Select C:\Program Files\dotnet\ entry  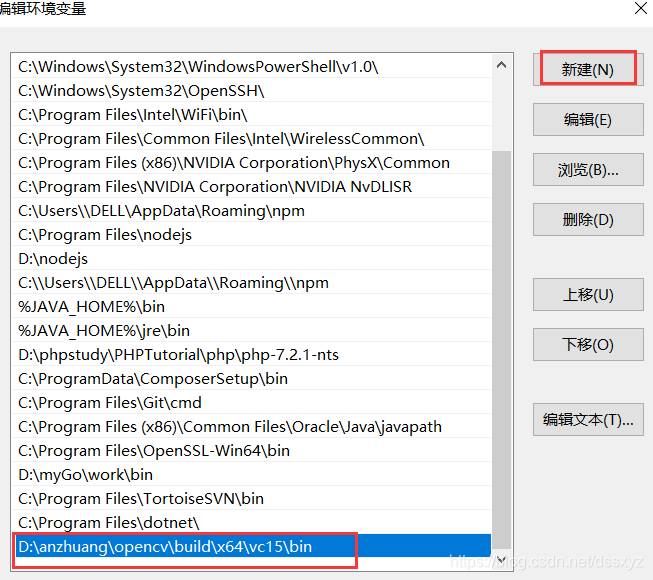252,523
